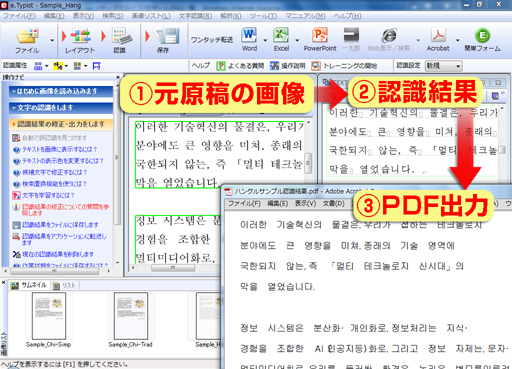This screenshot has height=369, width=512.
Task: Collapse the 文字の認識をします section
Action: [61, 108]
